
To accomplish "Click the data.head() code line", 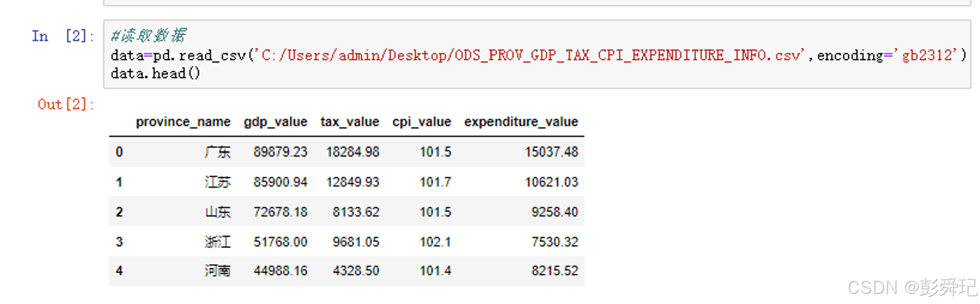I will (x=156, y=73).
